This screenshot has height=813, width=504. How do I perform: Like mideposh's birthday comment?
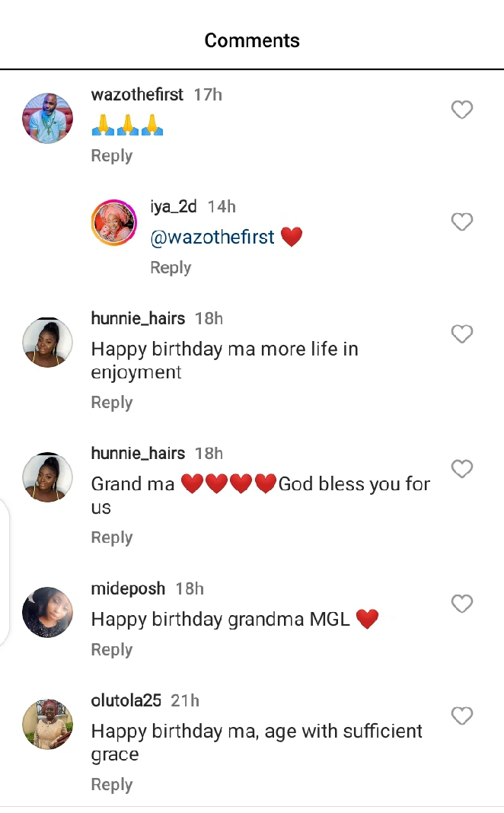[x=462, y=604]
